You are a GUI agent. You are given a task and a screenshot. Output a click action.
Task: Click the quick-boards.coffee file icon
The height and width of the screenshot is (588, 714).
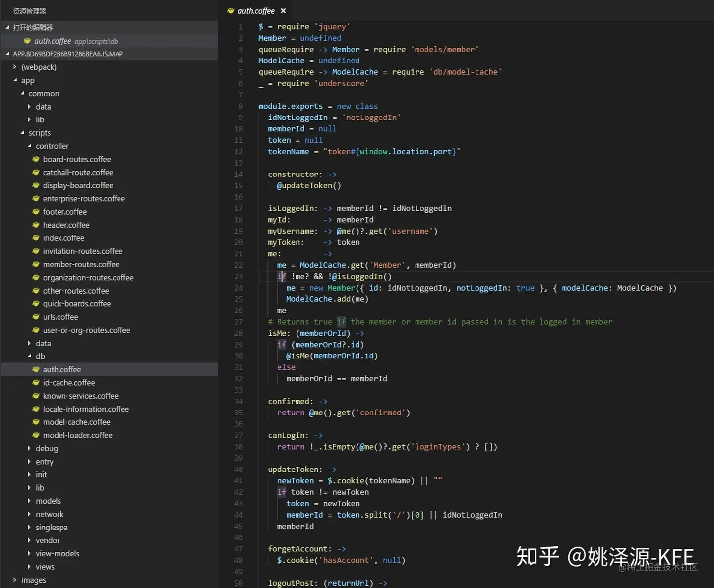pyautogui.click(x=36, y=303)
